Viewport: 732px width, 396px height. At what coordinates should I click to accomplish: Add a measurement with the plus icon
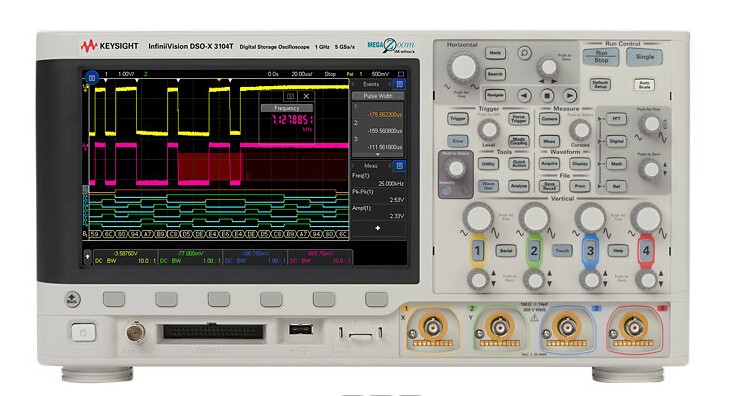pyautogui.click(x=377, y=228)
